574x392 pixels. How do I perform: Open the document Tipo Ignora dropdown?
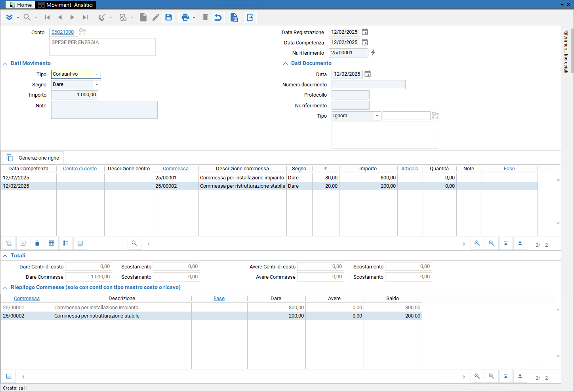pos(377,116)
